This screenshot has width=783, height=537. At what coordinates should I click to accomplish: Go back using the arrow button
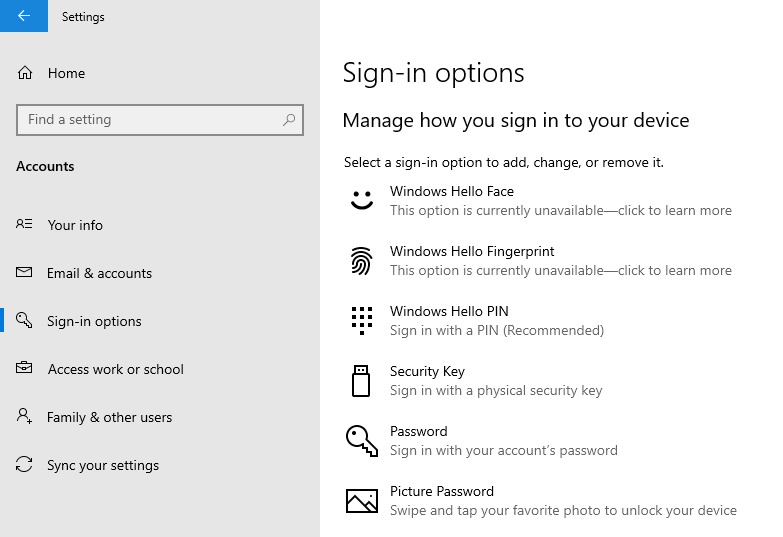coord(24,16)
